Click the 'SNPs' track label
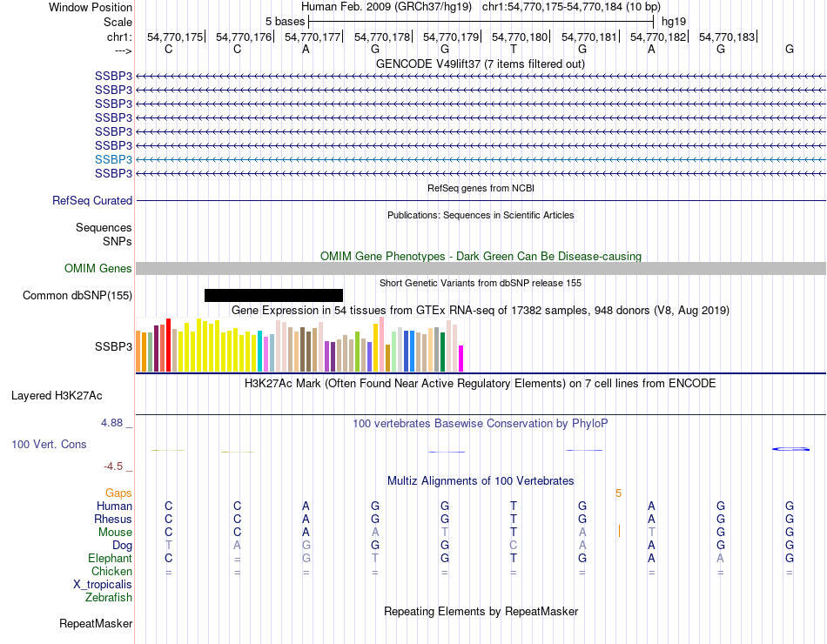The height and width of the screenshot is (644, 827). [x=118, y=241]
